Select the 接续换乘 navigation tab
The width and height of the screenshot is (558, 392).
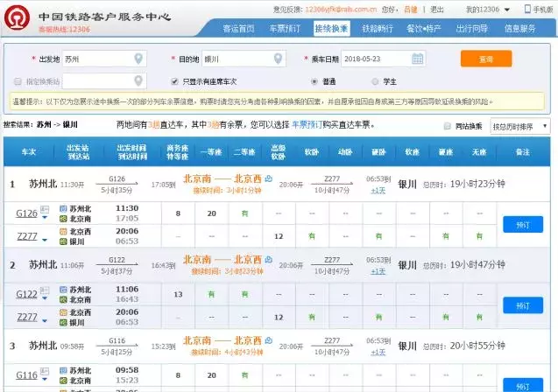pyautogui.click(x=331, y=28)
